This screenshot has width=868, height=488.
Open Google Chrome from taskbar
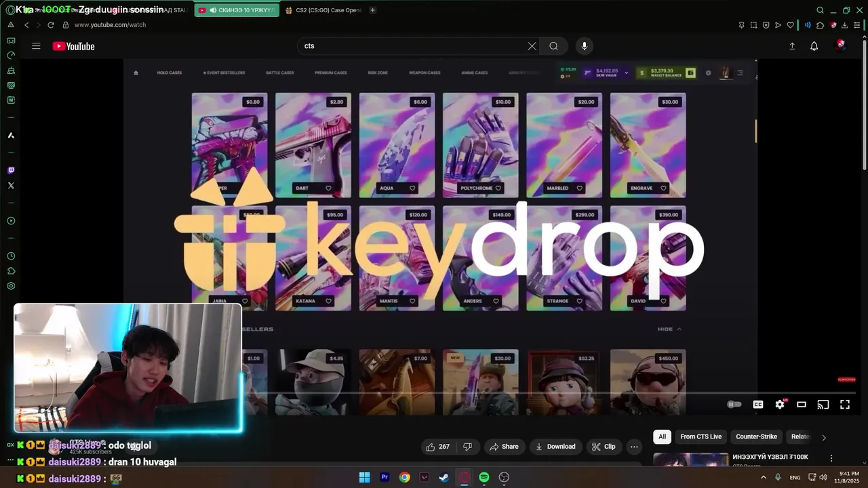pyautogui.click(x=405, y=477)
